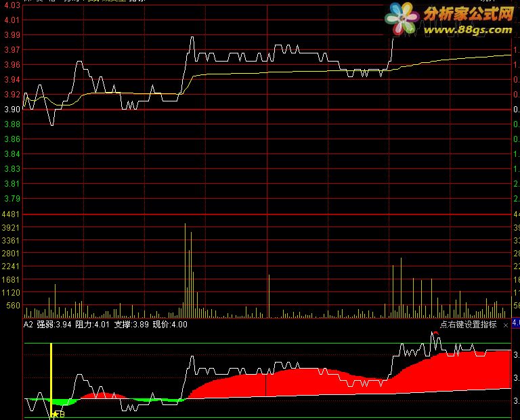Click the 3.96 price axis label
The height and width of the screenshot is (420, 520).
12,65
